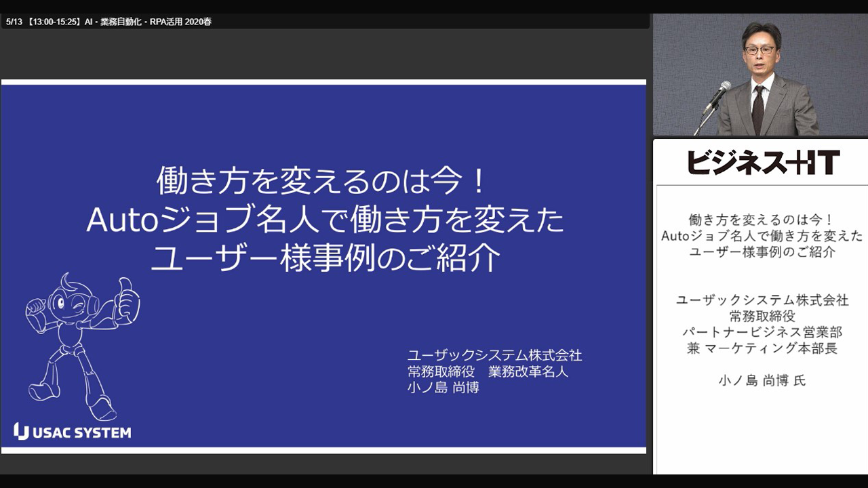Click the ビジネス+IT logo
Viewport: 868px width, 488px height.
tap(764, 163)
